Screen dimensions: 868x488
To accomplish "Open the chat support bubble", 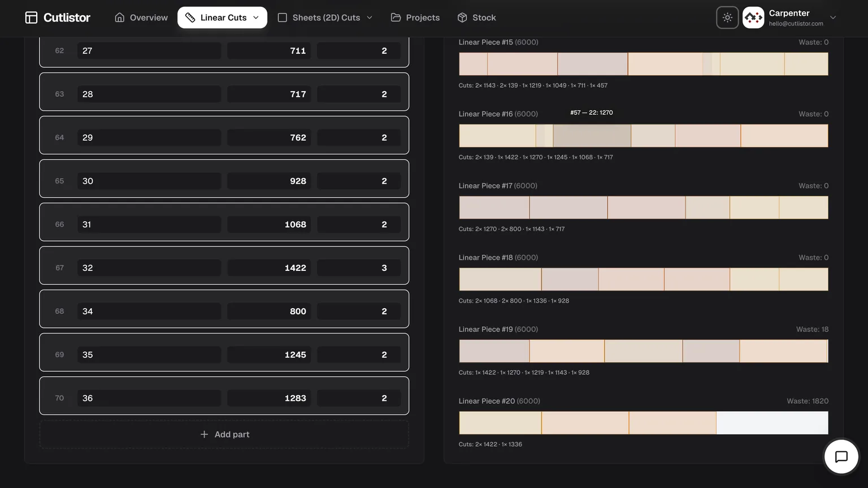I will (841, 456).
